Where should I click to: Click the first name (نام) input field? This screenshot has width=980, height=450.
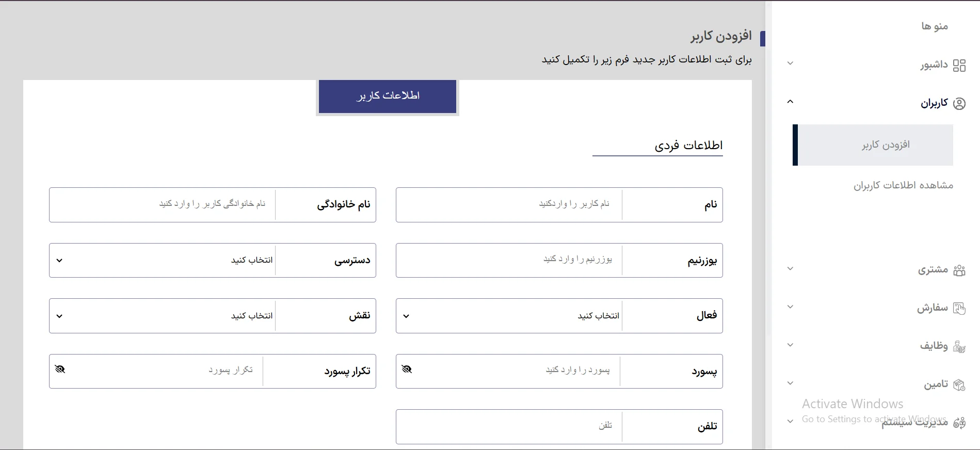coord(509,204)
